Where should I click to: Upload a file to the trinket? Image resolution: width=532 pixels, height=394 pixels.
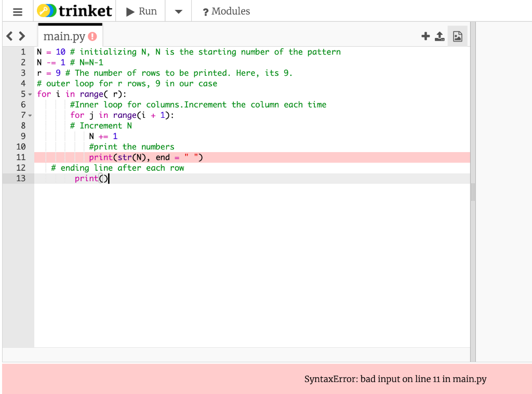click(440, 36)
